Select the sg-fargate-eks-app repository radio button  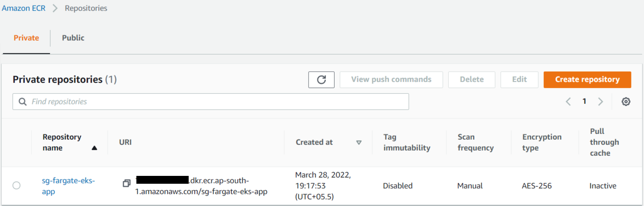click(x=17, y=185)
